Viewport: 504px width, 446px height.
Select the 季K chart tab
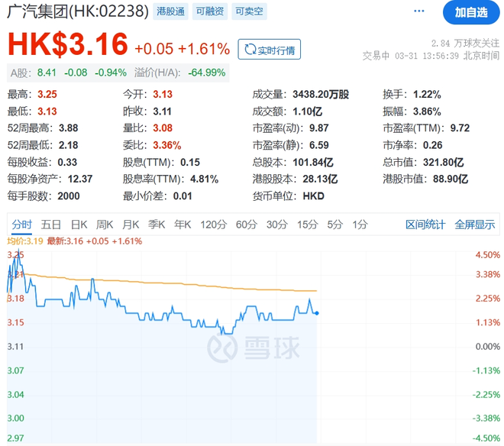coord(157,225)
